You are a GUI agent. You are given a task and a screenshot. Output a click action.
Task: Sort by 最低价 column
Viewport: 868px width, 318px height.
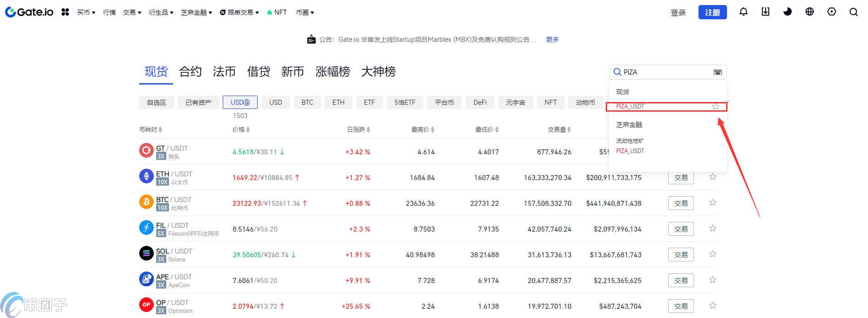[487, 130]
